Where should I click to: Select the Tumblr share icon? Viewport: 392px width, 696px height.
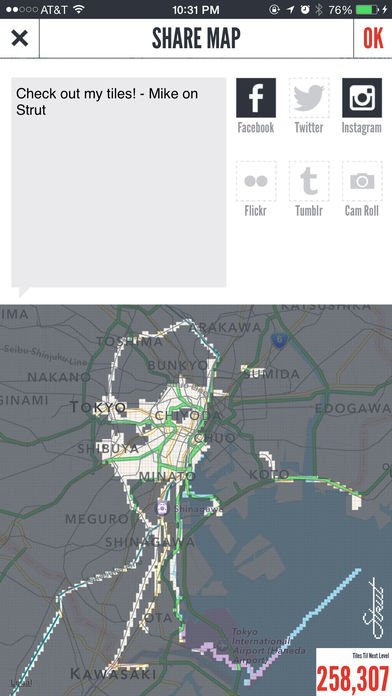click(309, 181)
